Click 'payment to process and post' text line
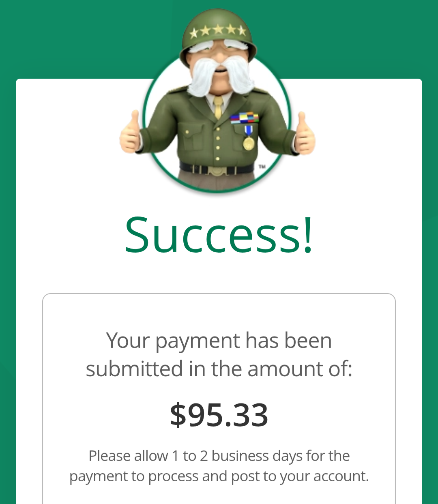The image size is (438, 504). click(x=219, y=476)
